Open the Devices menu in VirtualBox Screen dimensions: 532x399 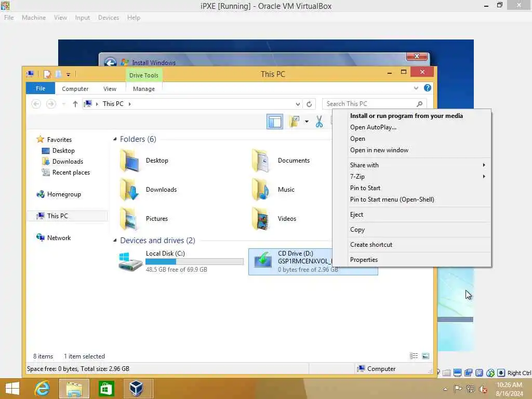click(108, 18)
